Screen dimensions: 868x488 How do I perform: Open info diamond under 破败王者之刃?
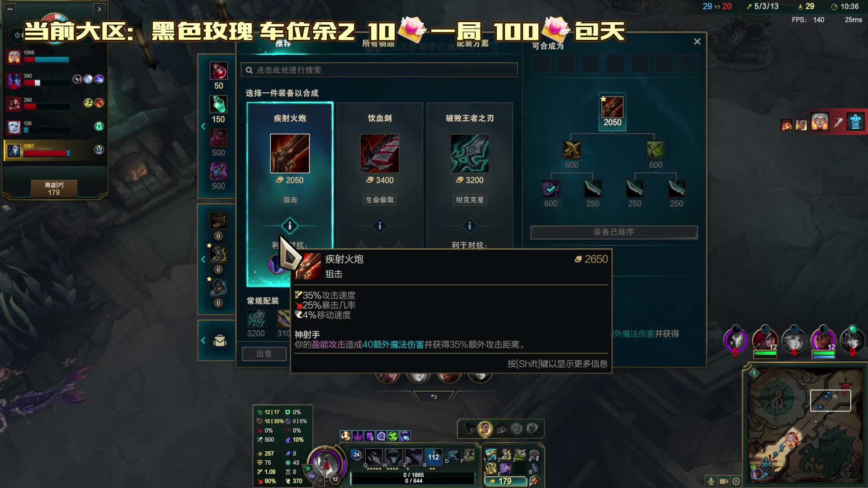(x=470, y=226)
